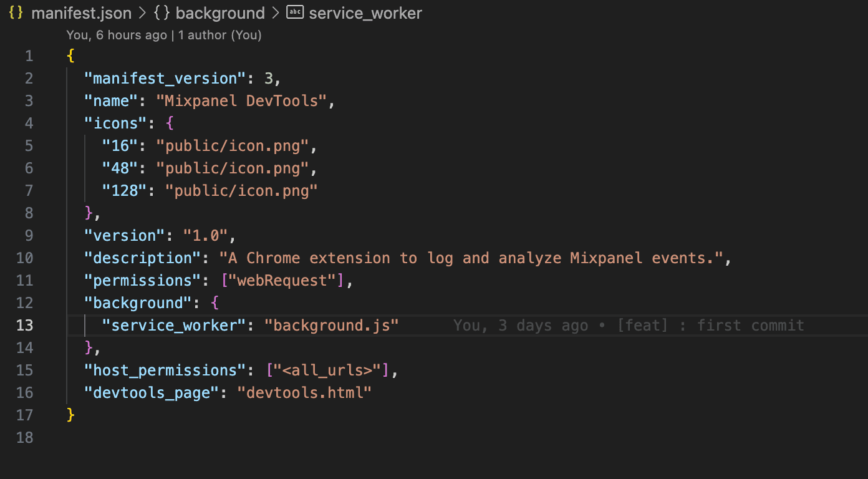Click the opening brace on line 1
This screenshot has width=868, height=479.
[70, 56]
